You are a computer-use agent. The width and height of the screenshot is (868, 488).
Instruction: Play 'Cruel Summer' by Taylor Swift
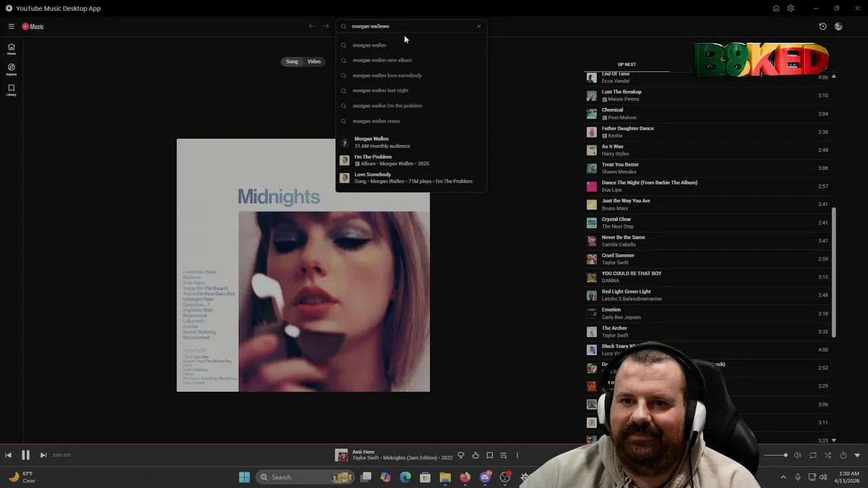(707, 259)
